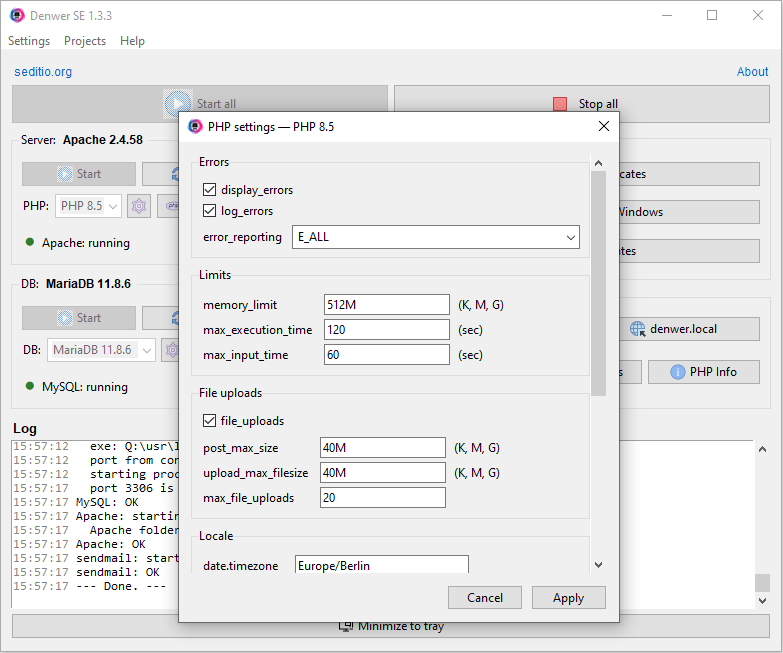Minimize the Denwer SE window

(x=667, y=15)
